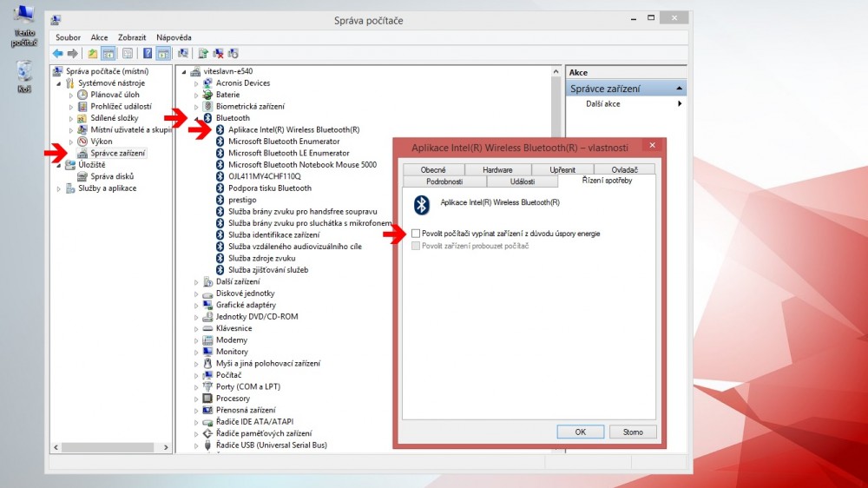This screenshot has width=868, height=488.
Task: Switch to the Podrobnosti tab
Action: [444, 181]
